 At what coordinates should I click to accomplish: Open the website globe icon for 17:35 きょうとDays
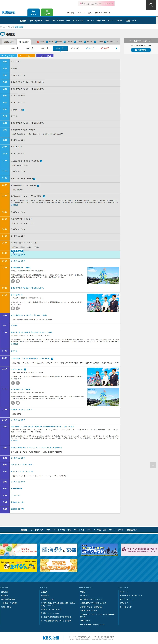[x=13, y=309]
